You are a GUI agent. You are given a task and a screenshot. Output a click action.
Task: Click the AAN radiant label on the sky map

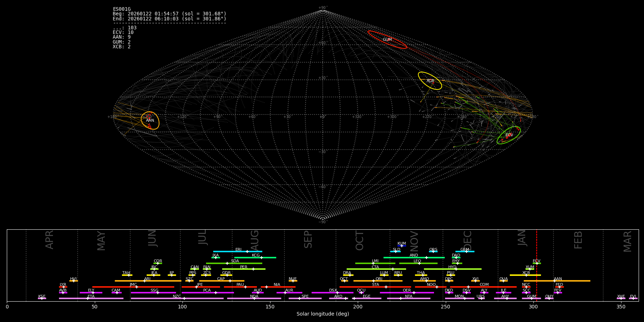point(150,121)
